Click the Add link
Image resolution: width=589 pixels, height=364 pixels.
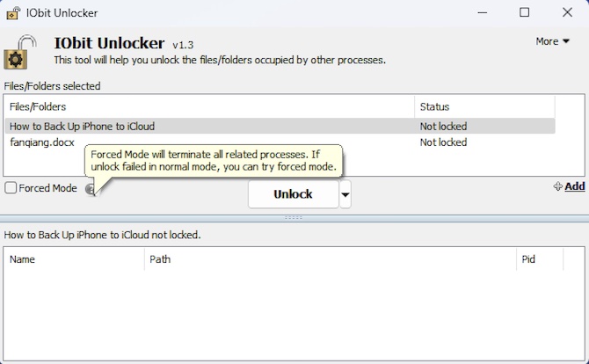coord(575,186)
